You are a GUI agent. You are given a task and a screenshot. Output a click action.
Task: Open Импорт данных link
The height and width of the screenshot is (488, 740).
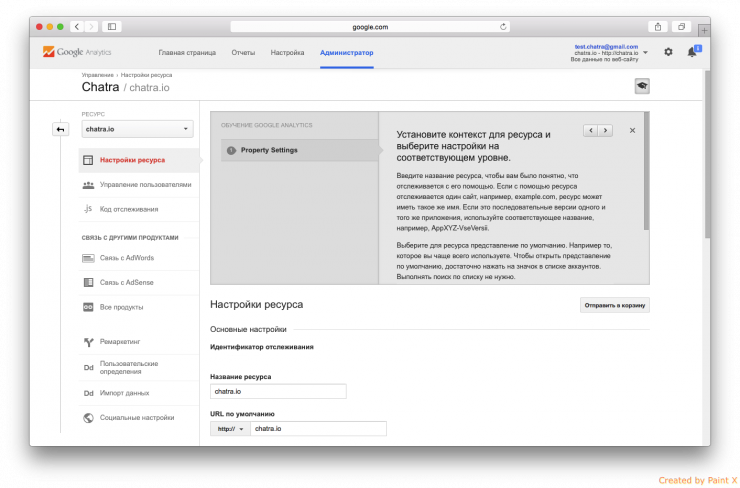click(x=125, y=393)
